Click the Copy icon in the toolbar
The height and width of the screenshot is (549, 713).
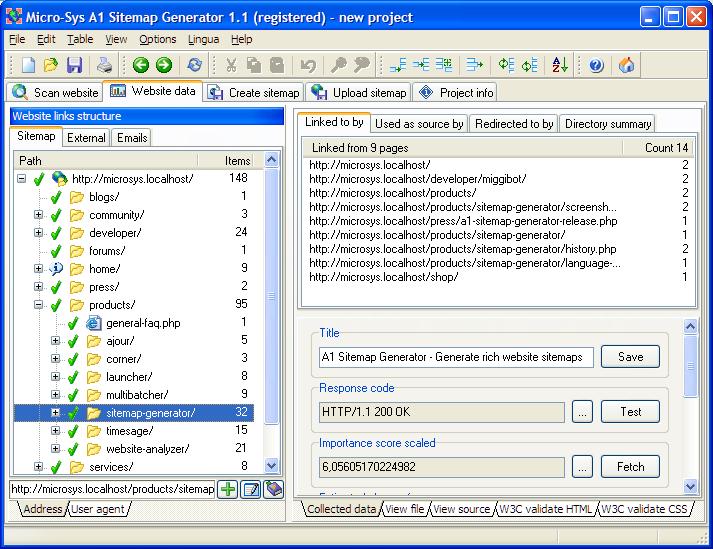click(254, 65)
